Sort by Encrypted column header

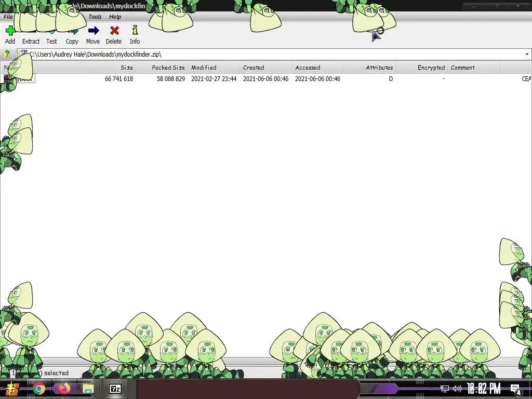421,68
